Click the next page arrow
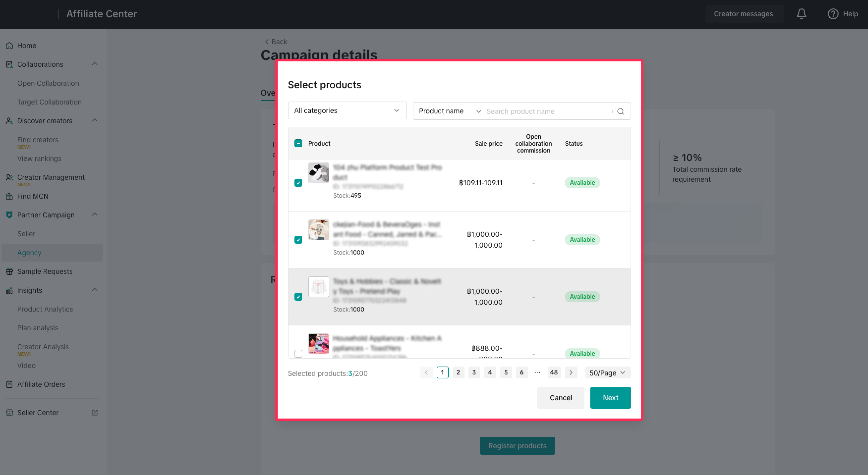 (571, 372)
